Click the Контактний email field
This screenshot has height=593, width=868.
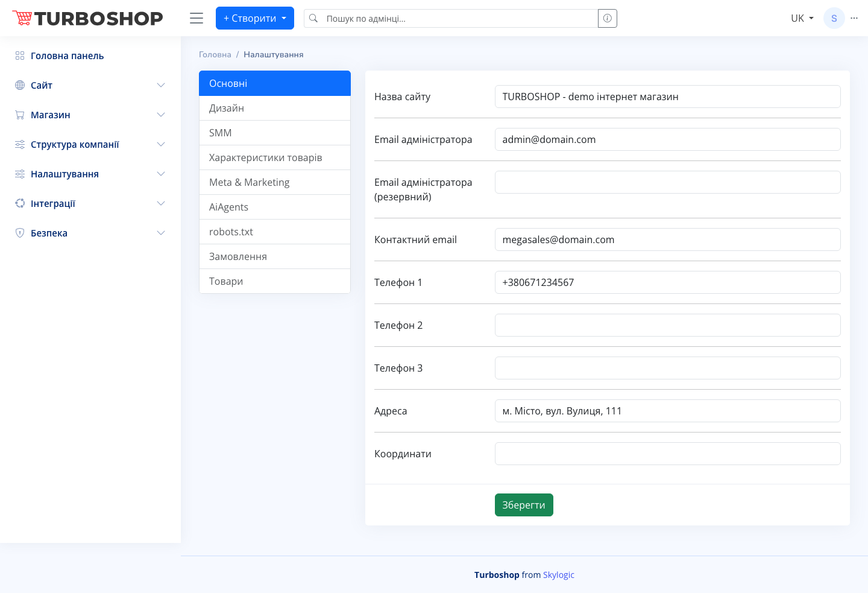pos(668,239)
